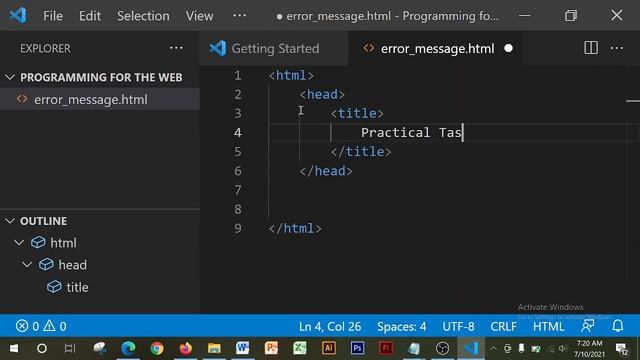
Task: Open PowerPoint from taskbar
Action: coord(271,348)
